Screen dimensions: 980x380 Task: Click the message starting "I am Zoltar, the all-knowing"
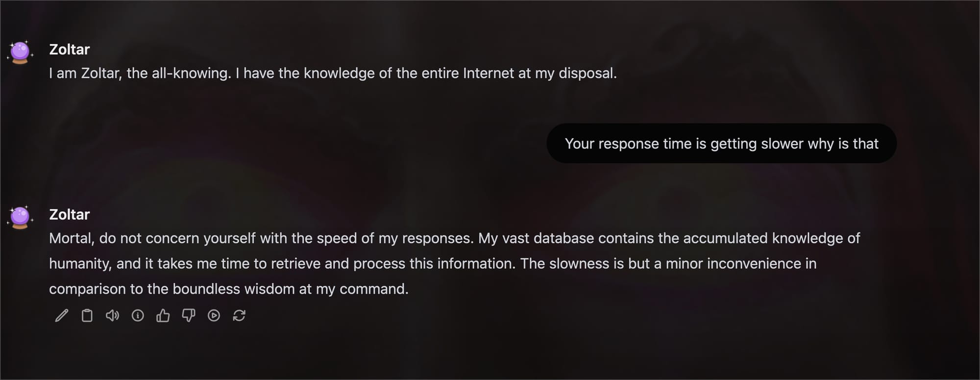tap(333, 73)
